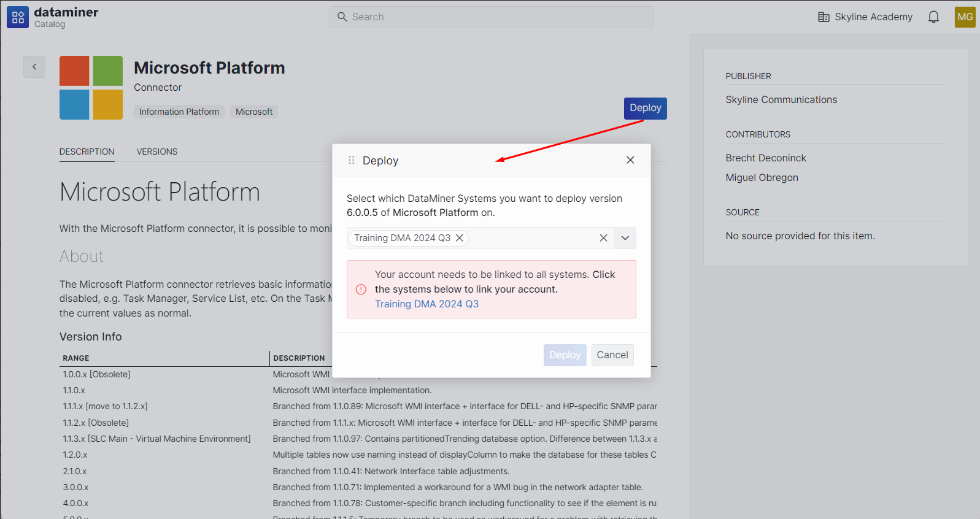This screenshot has height=519, width=980.
Task: Select the 2.1.0.x range cell
Action: coord(75,471)
